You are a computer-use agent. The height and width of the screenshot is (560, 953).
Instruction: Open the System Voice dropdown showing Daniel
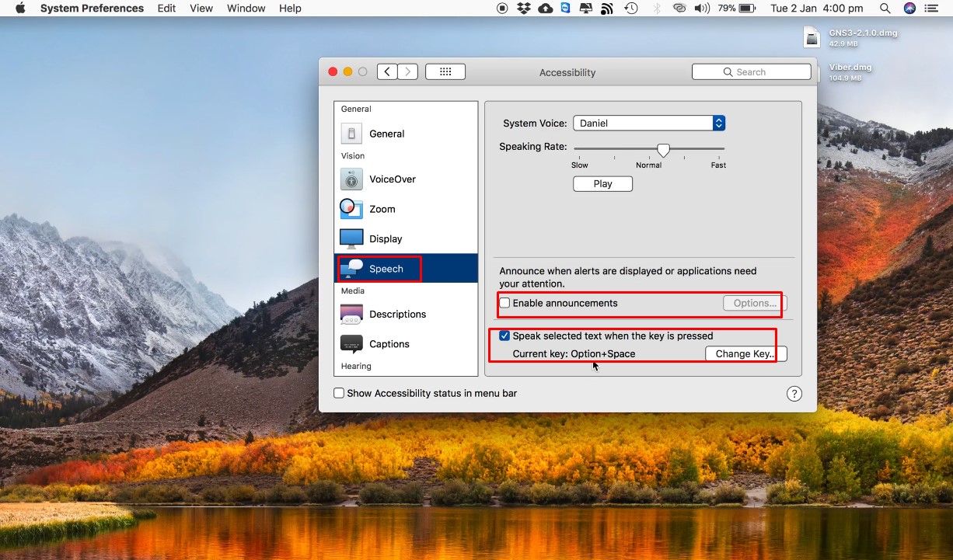point(648,123)
